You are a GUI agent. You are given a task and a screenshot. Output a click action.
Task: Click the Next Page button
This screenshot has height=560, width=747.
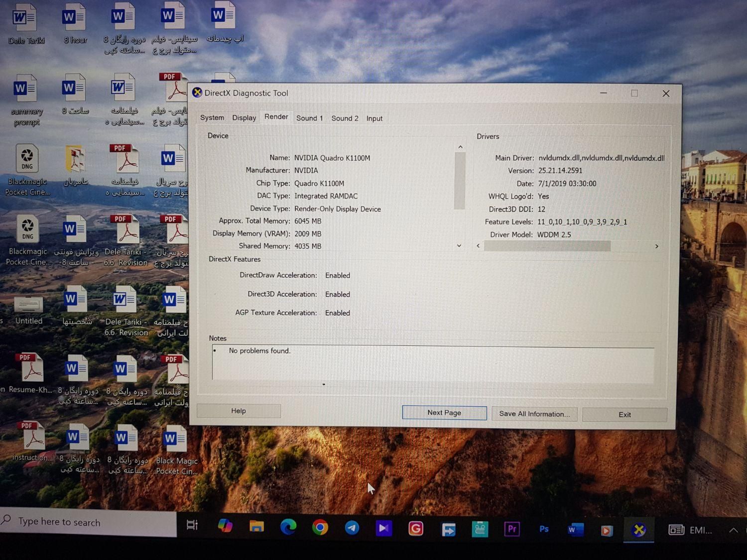pyautogui.click(x=444, y=413)
